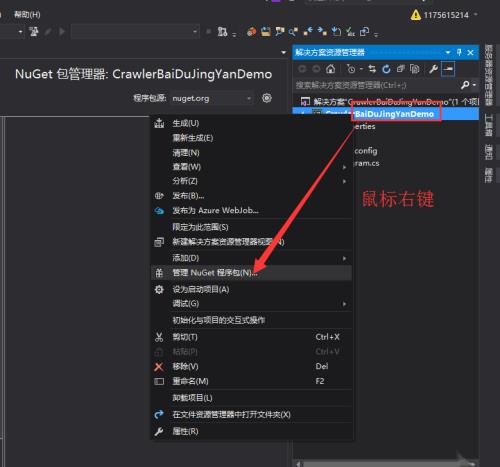500x467 pixels.
Task: Select 生成(U) in the context menu
Action: 252,123
